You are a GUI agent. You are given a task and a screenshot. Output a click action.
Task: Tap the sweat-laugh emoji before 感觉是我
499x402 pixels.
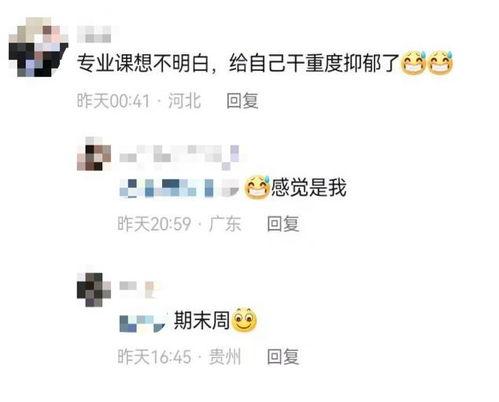[257, 188]
